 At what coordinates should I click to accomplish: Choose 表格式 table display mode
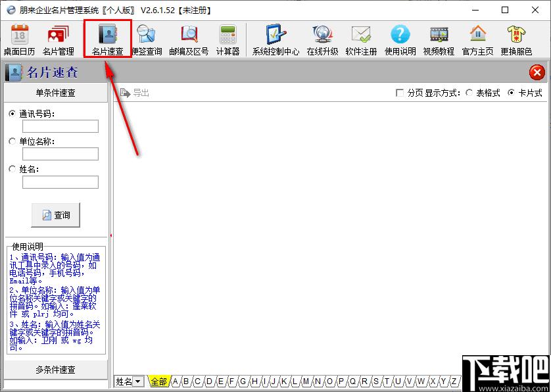(x=469, y=93)
